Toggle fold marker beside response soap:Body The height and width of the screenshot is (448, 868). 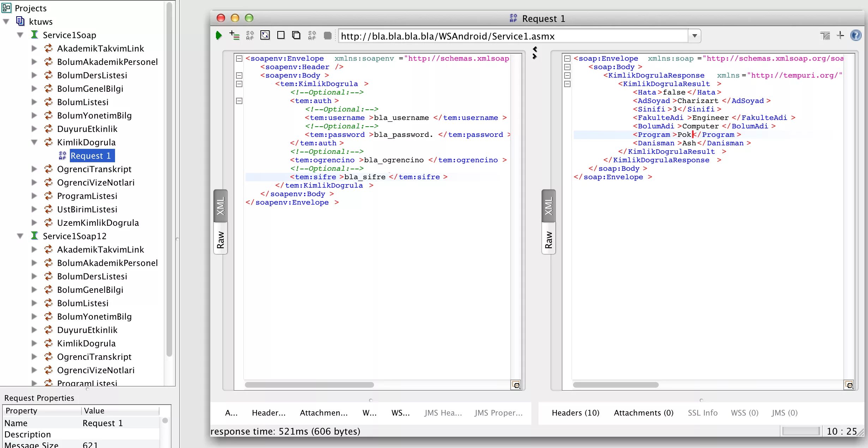[x=567, y=67]
